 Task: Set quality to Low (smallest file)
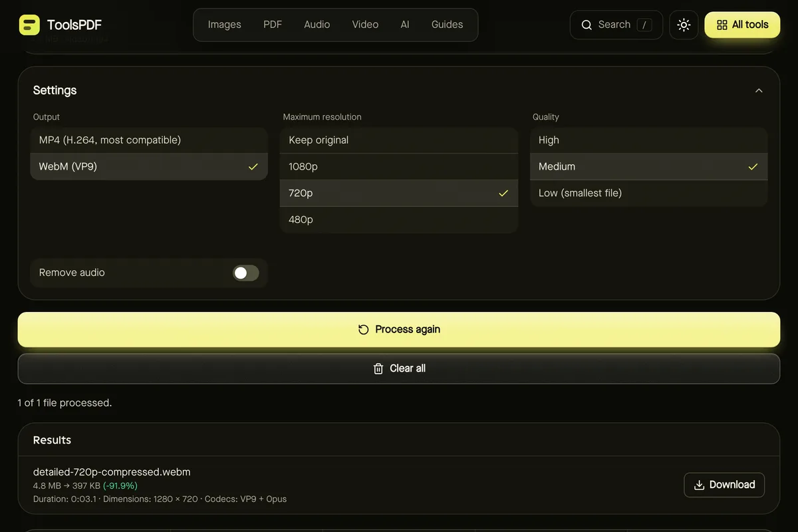pos(649,194)
